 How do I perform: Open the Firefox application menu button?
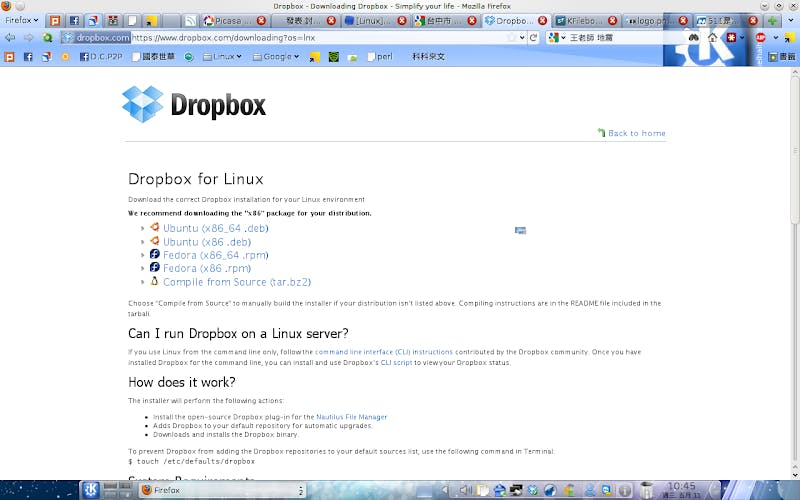(21, 20)
